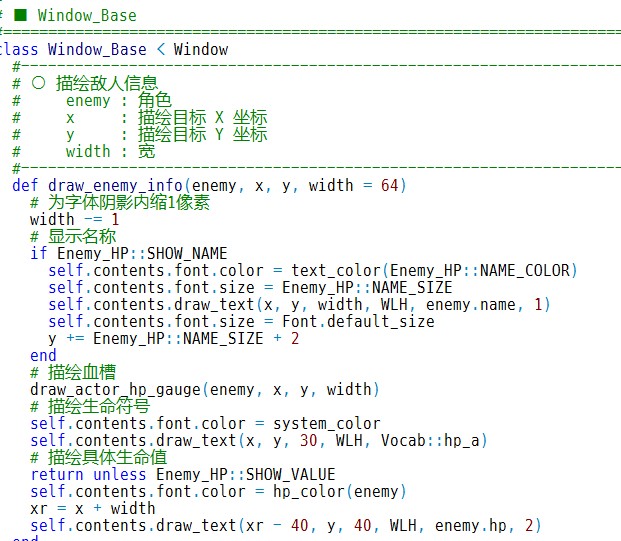
Task: Click the '描绘目标 Y 坐标' comment line
Action: click(x=140, y=135)
